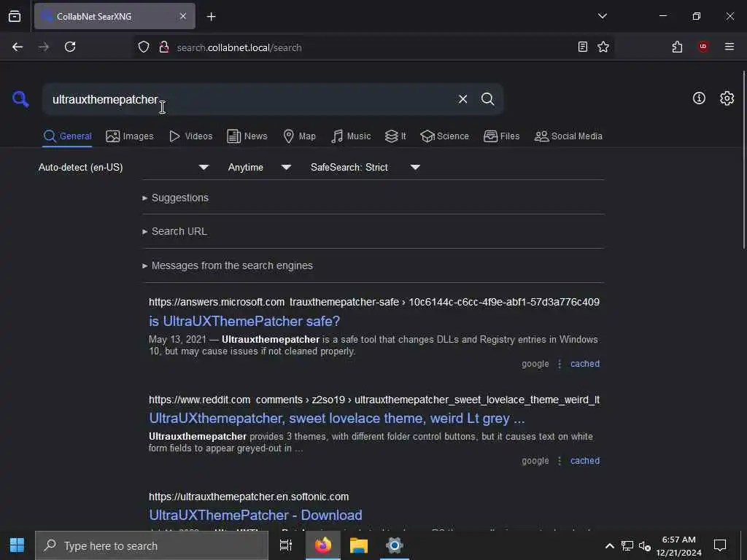
Task: Submit search with magnifier button
Action: pos(487,99)
